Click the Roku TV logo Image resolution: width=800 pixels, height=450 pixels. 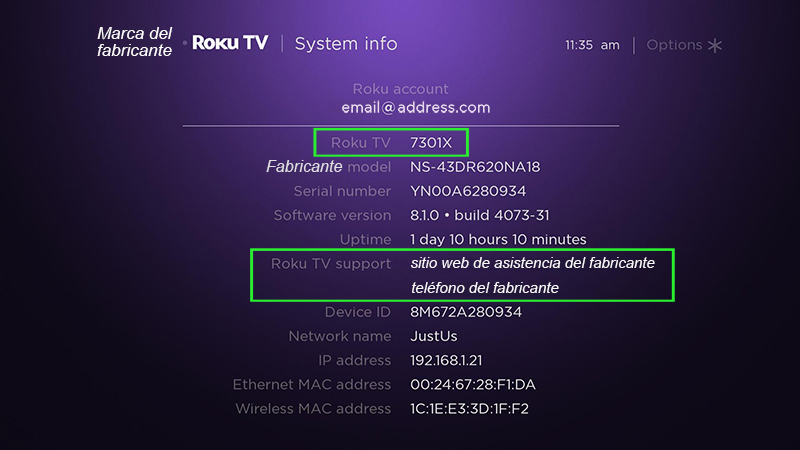229,44
